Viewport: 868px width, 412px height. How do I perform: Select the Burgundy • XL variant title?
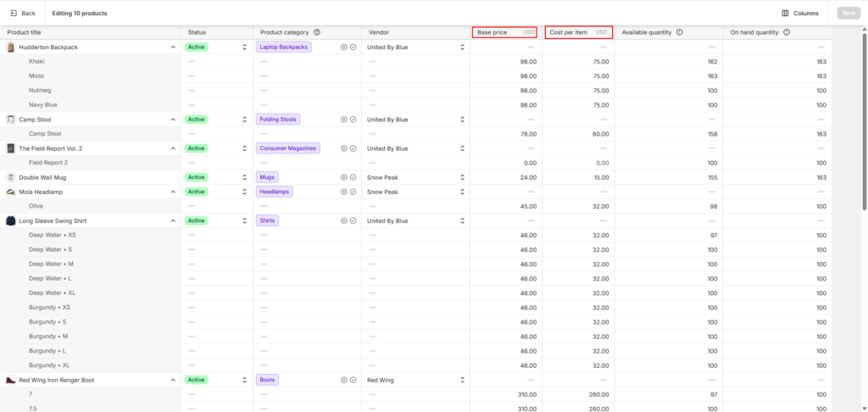49,365
